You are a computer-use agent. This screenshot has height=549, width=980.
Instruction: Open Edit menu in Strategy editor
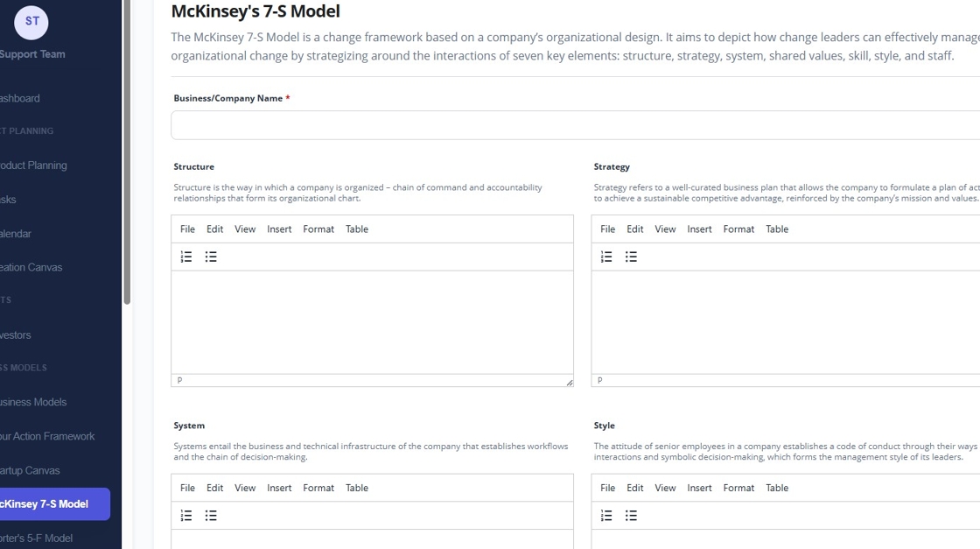coord(634,229)
